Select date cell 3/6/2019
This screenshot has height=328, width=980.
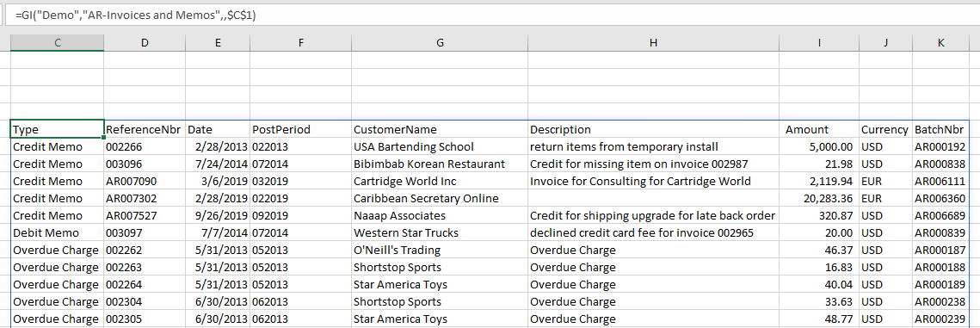(x=218, y=181)
